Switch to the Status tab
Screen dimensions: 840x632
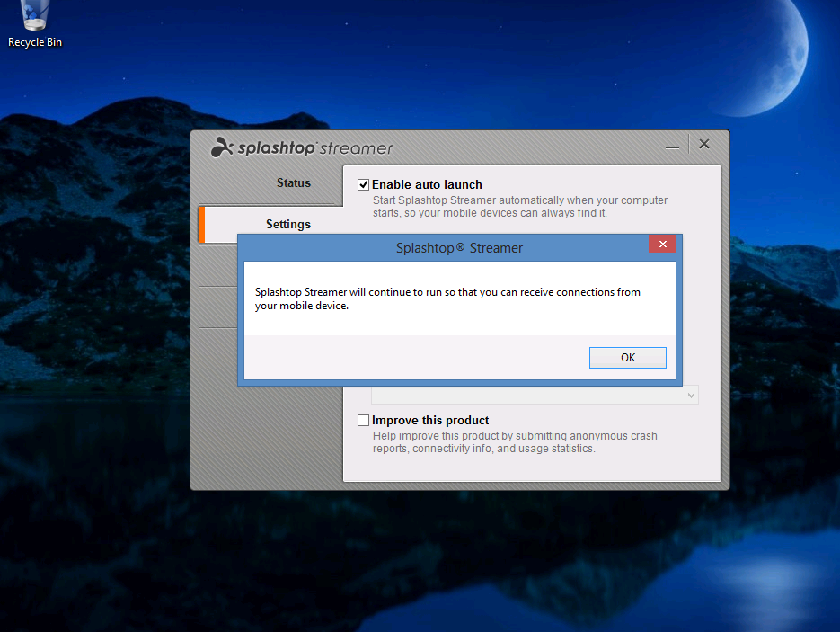coord(293,182)
